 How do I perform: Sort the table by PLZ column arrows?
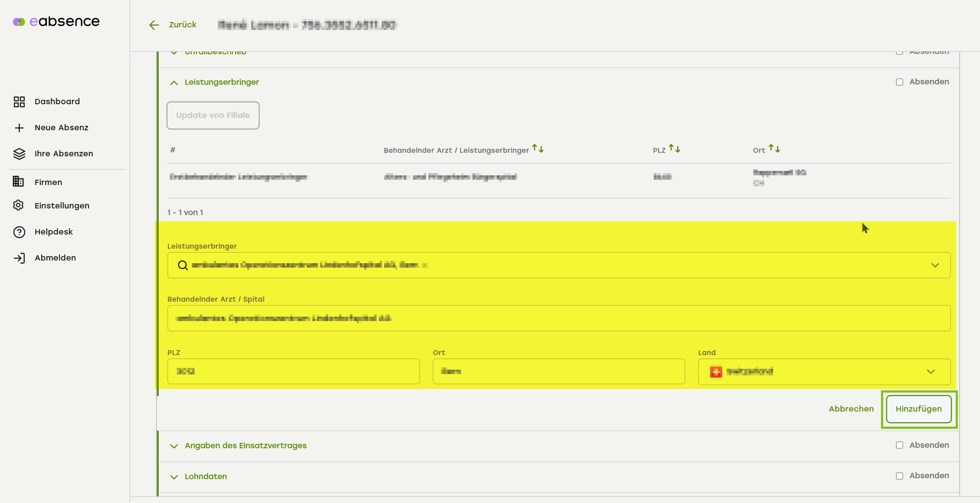point(674,149)
